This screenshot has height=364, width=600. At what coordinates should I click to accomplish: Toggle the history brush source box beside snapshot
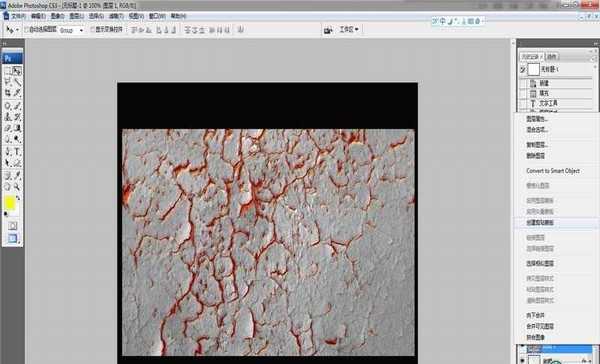[523, 70]
